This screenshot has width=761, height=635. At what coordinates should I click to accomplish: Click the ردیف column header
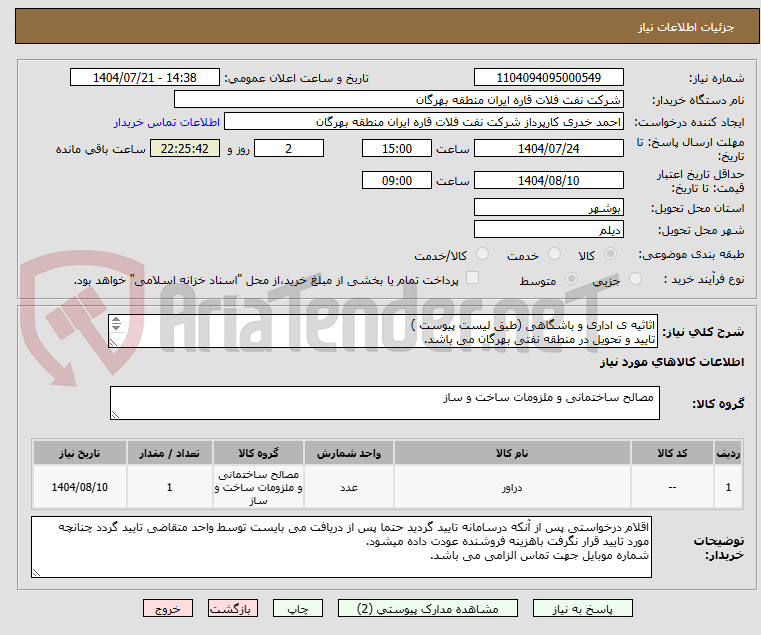[x=728, y=453]
